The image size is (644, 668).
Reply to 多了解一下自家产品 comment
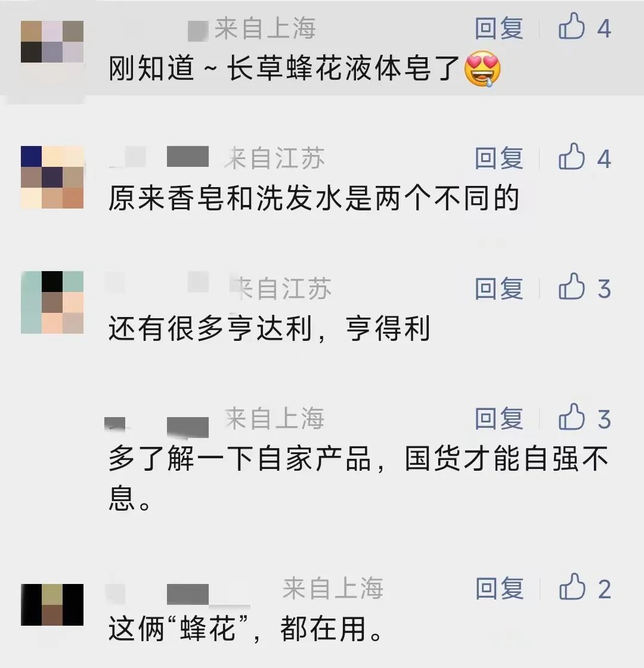(499, 419)
